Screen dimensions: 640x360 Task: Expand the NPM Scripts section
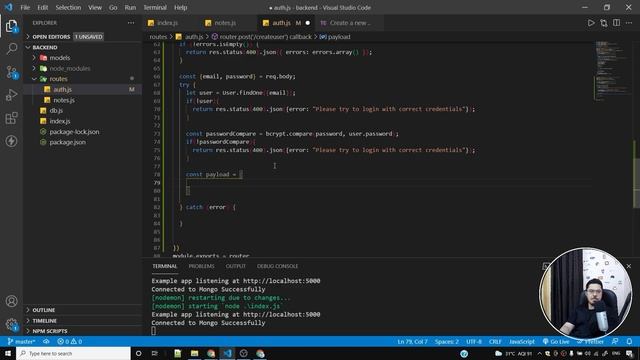tap(83, 331)
